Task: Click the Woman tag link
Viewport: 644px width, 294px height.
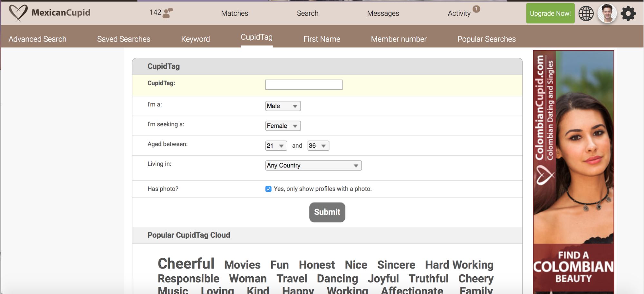Action: click(248, 279)
